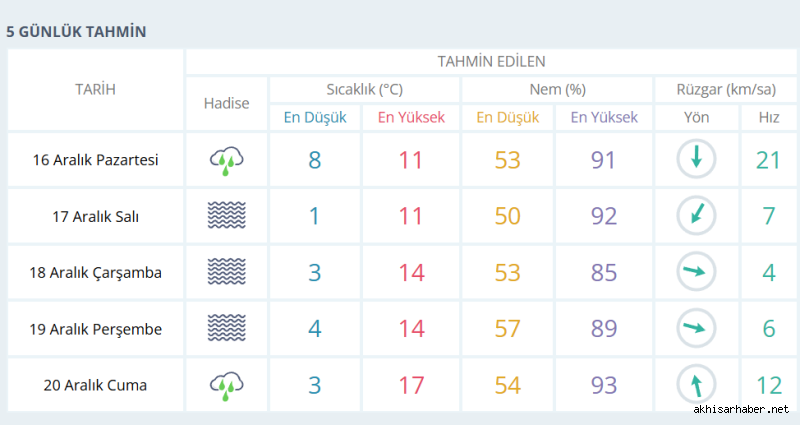Select the Sıcaklık (°C) column header
Viewport: 800px width, 425px height.
pyautogui.click(x=365, y=90)
